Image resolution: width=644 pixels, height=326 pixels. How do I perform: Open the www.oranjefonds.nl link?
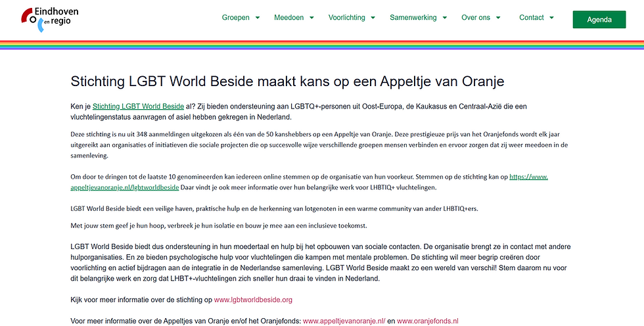pos(428,321)
